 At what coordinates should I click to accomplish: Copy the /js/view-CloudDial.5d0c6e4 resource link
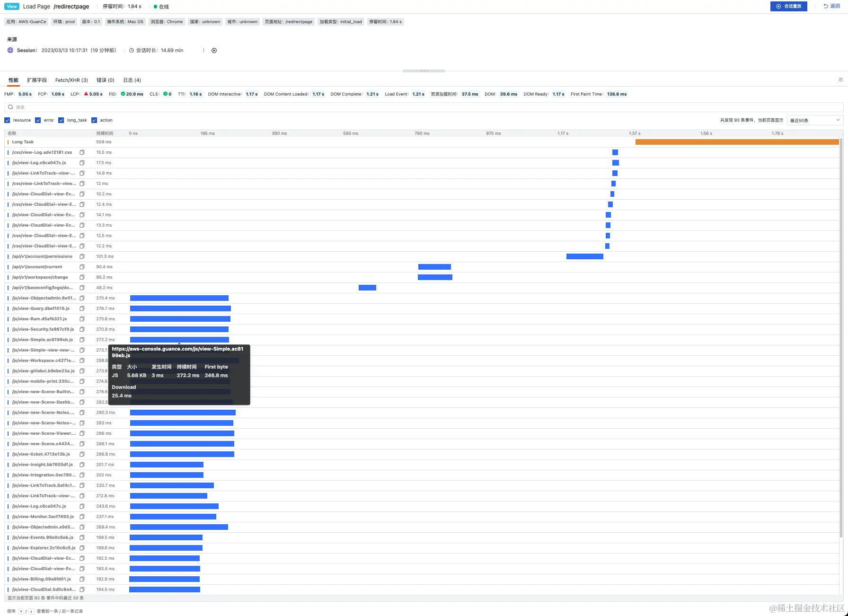point(82,590)
